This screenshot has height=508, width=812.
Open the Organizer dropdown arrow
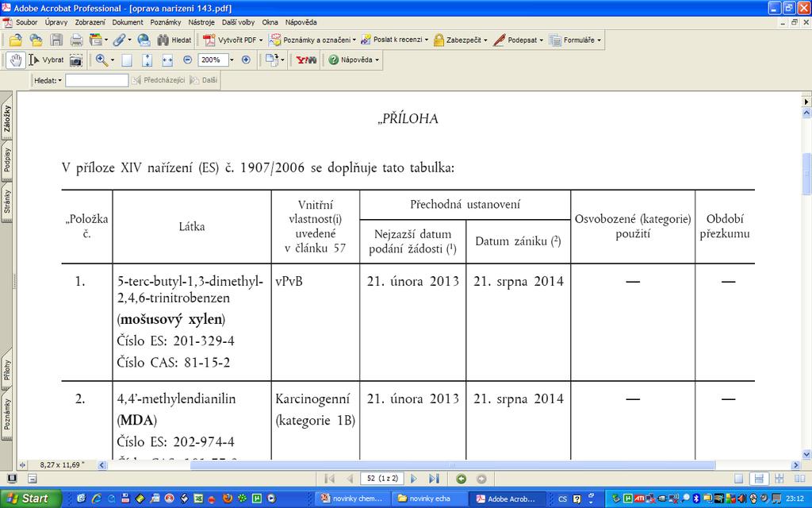coord(105,40)
